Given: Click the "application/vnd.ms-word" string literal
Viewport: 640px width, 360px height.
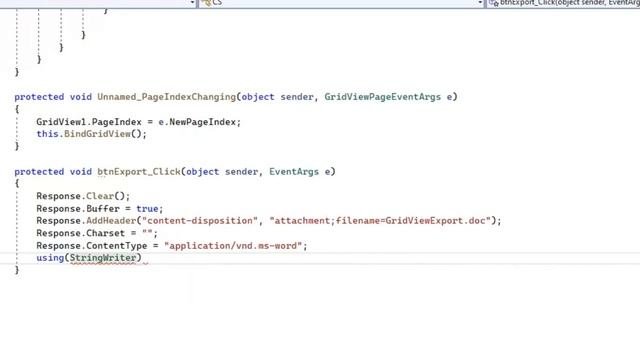Looking at the screenshot, I should coord(233,246).
